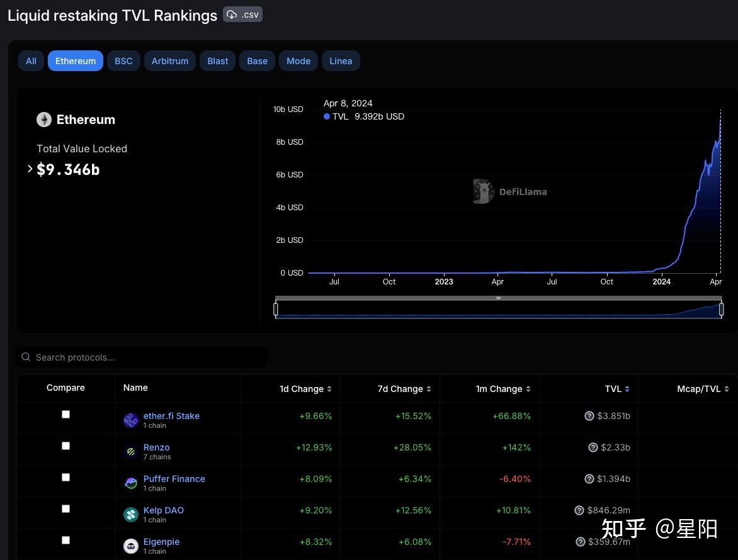Click the +142% 1m change for Renzo

click(516, 447)
